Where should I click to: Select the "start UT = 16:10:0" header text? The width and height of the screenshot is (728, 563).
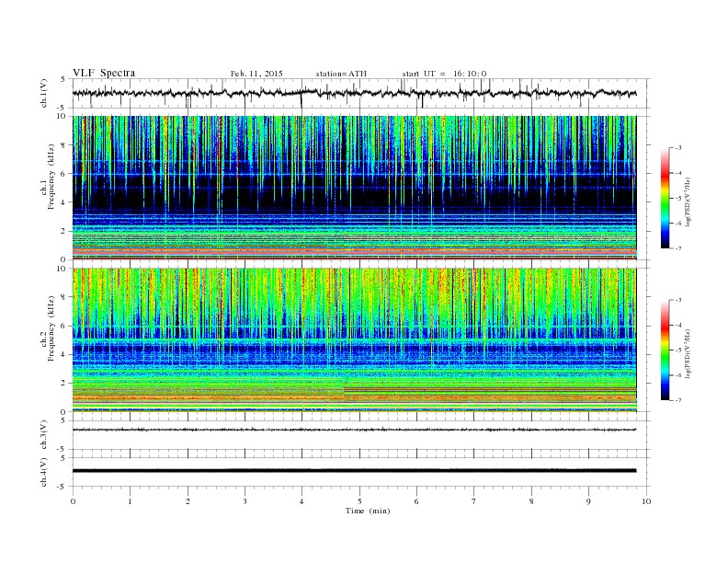(444, 74)
